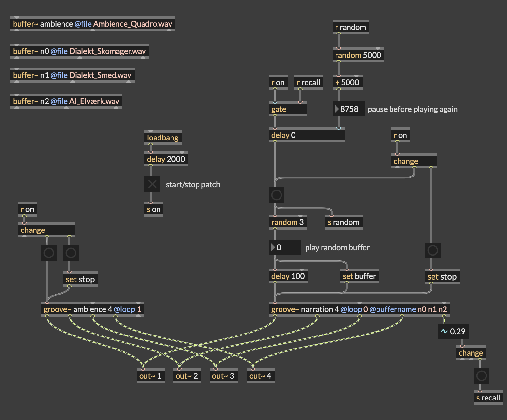Image resolution: width=507 pixels, height=420 pixels.
Task: Click the bang button above s recall
Action: coord(481,376)
